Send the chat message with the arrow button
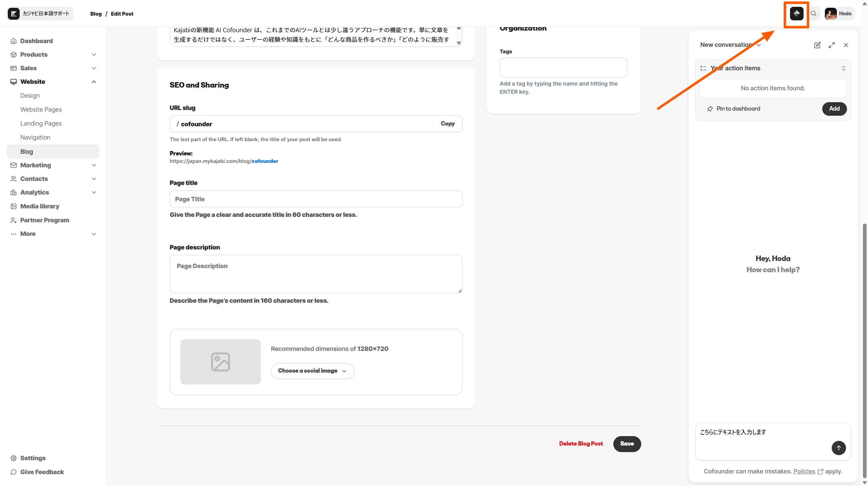This screenshot has height=486, width=868. pos(839,448)
